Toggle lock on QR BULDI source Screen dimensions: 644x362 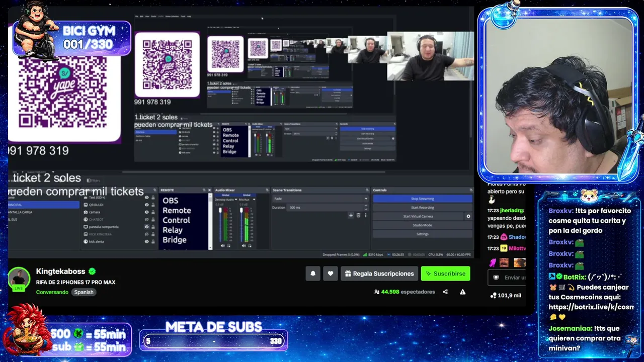(153, 205)
